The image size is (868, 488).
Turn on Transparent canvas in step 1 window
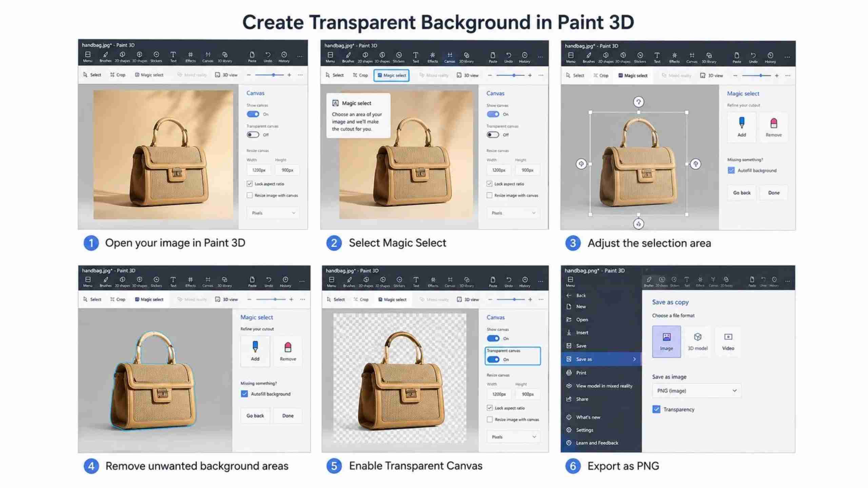(x=253, y=135)
